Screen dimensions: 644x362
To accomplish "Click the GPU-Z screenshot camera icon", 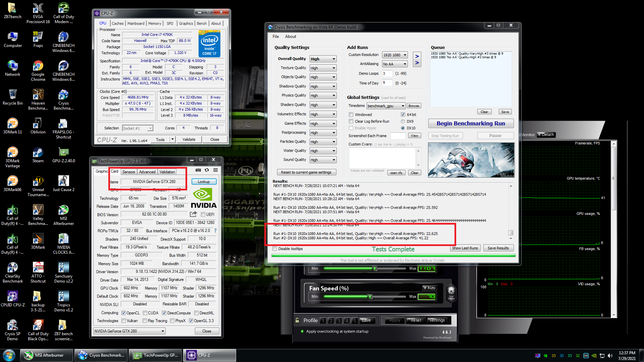I will click(x=198, y=170).
